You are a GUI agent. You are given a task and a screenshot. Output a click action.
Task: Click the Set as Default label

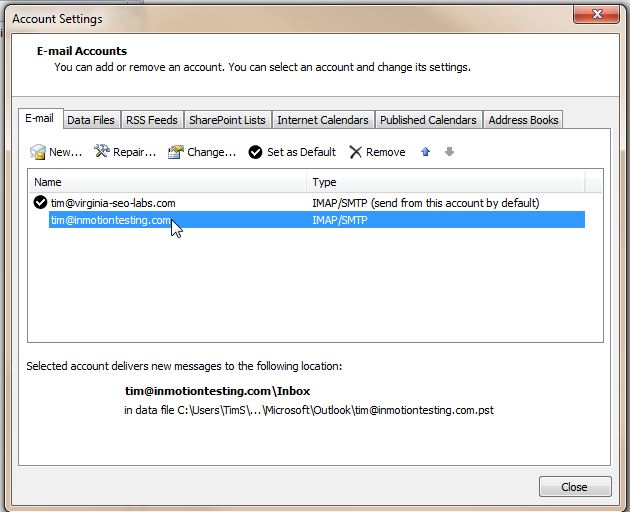301,152
